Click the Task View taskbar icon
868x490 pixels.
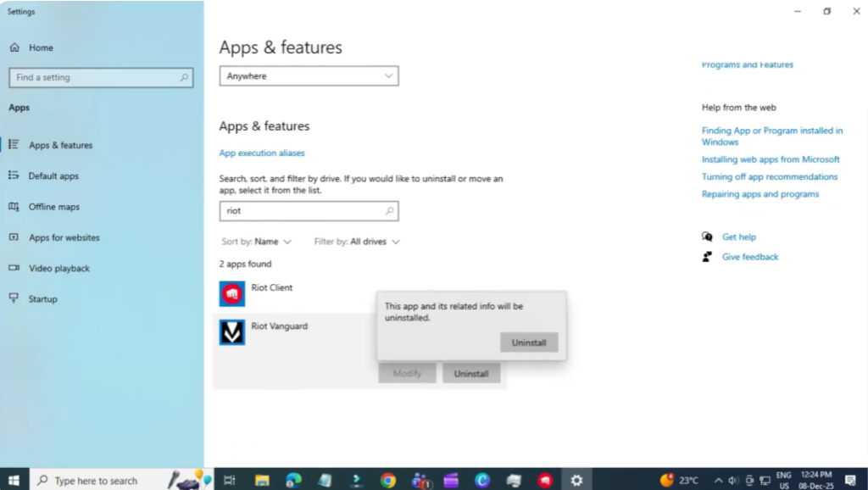coord(229,480)
